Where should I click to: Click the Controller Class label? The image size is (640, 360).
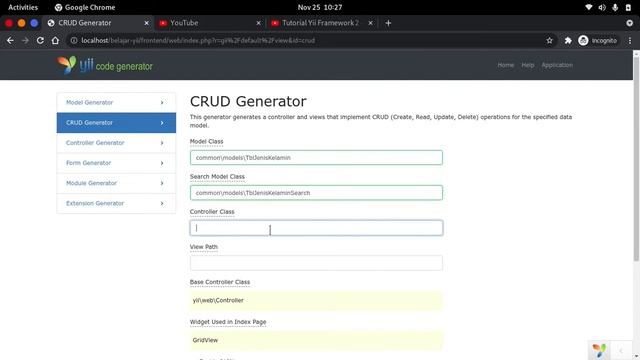coord(212,211)
